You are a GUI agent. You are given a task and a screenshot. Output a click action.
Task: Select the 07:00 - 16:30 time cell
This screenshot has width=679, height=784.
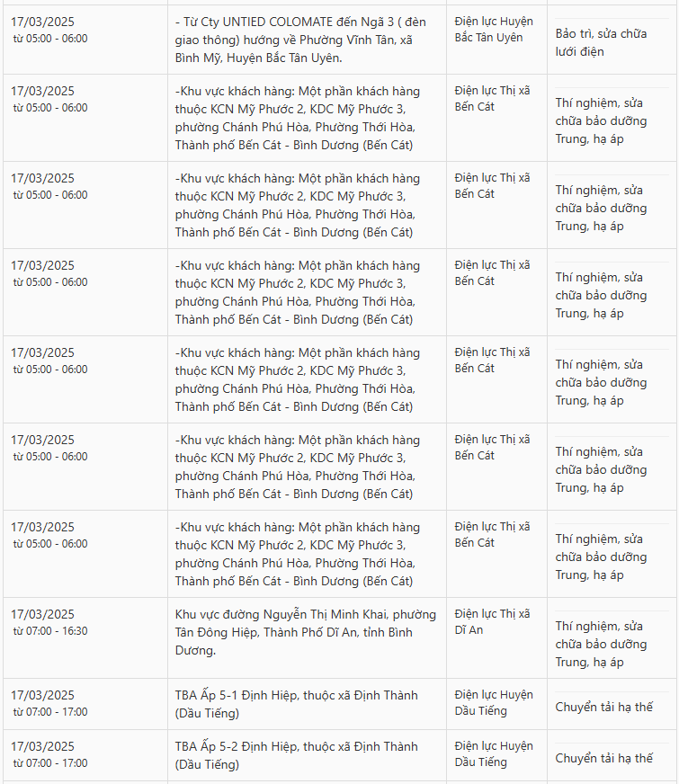pos(49,622)
